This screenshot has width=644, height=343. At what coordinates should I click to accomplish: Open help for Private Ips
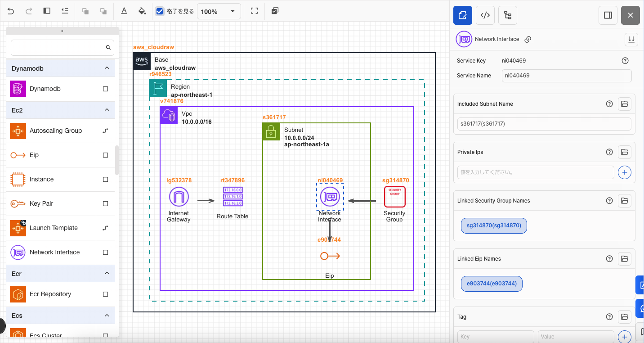point(609,152)
